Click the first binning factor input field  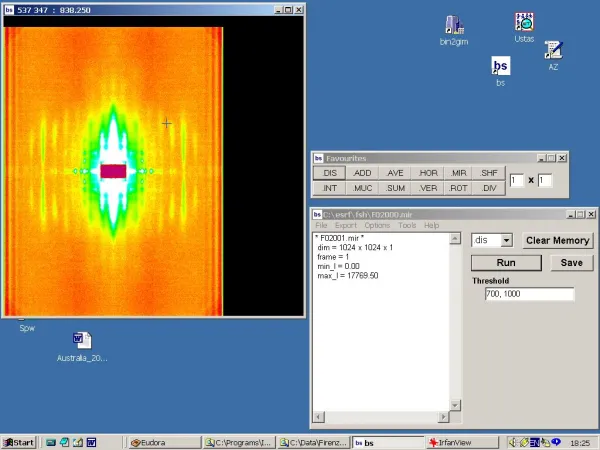point(517,180)
